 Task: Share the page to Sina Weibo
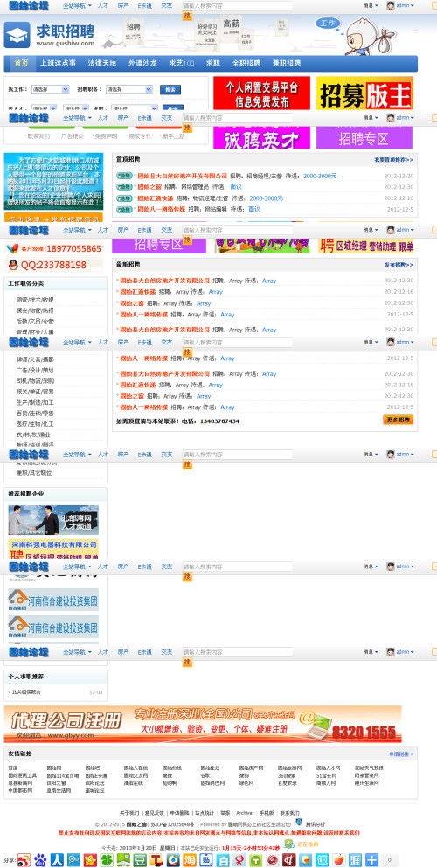(x=24, y=860)
